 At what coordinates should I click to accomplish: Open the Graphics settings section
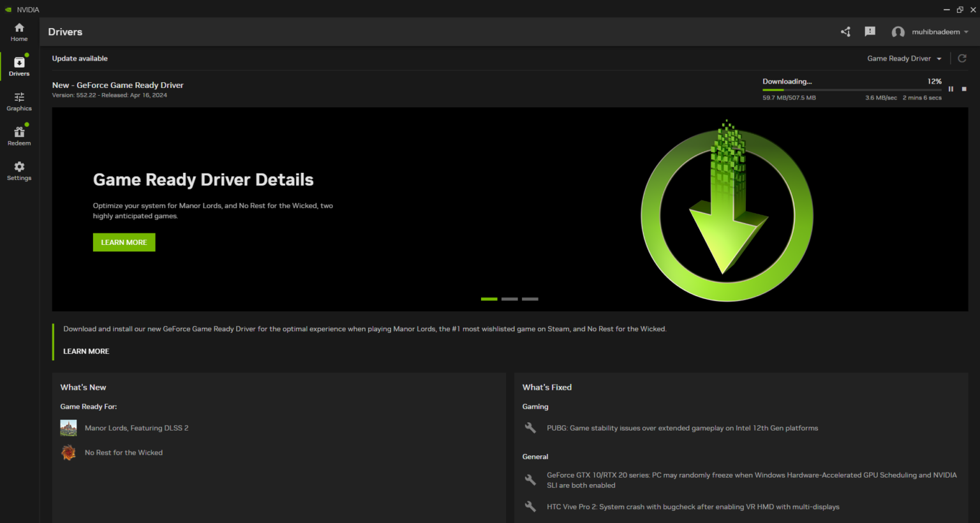tap(19, 101)
